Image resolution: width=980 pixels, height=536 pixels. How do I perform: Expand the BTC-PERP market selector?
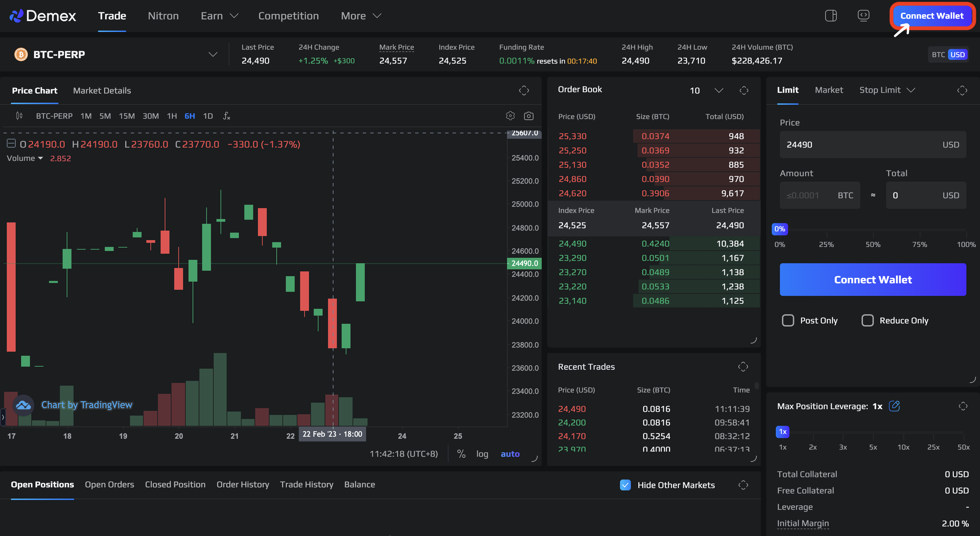tap(213, 54)
